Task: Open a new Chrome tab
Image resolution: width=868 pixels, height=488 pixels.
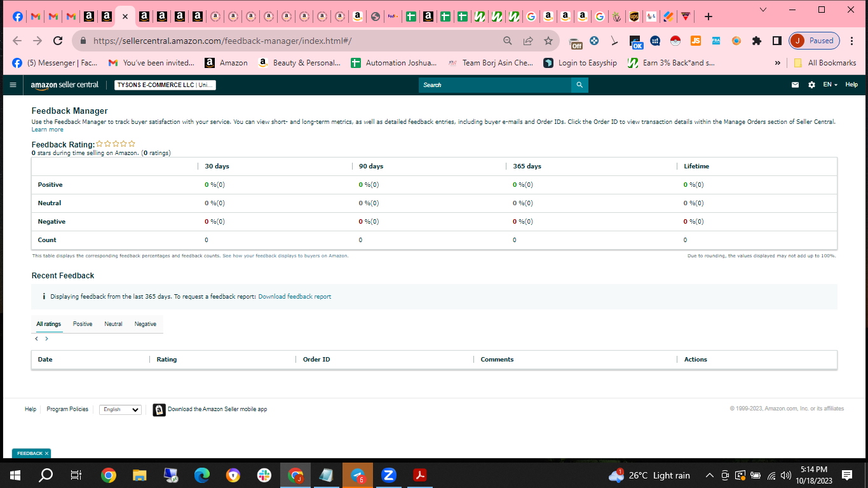Action: (709, 17)
